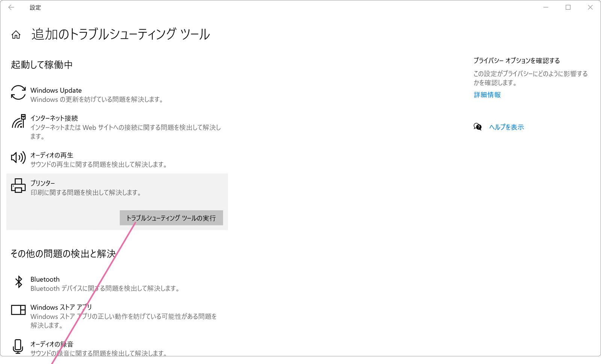
Task: Open the 詳細情報 link
Action: (x=487, y=95)
